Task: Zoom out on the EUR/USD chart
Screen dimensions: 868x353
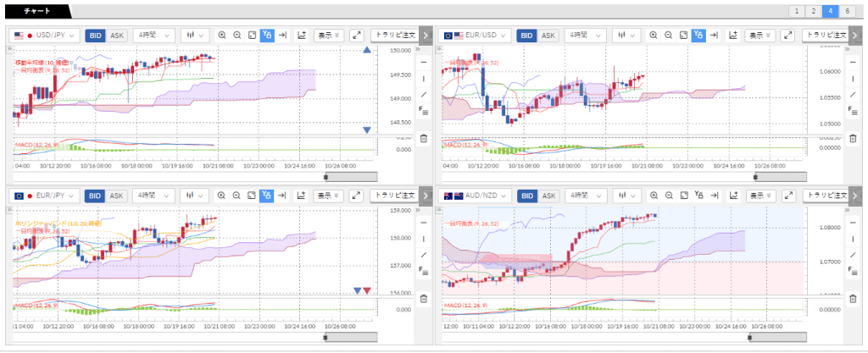Action: 669,36
